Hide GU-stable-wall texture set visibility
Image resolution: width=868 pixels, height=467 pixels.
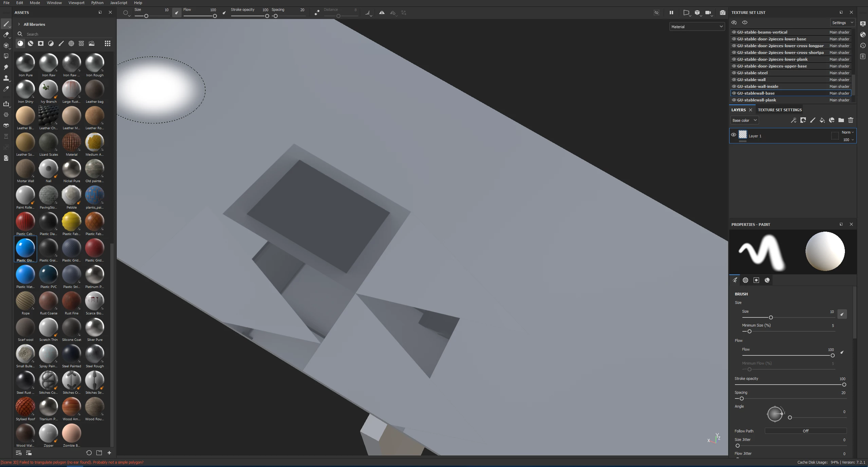click(x=734, y=80)
